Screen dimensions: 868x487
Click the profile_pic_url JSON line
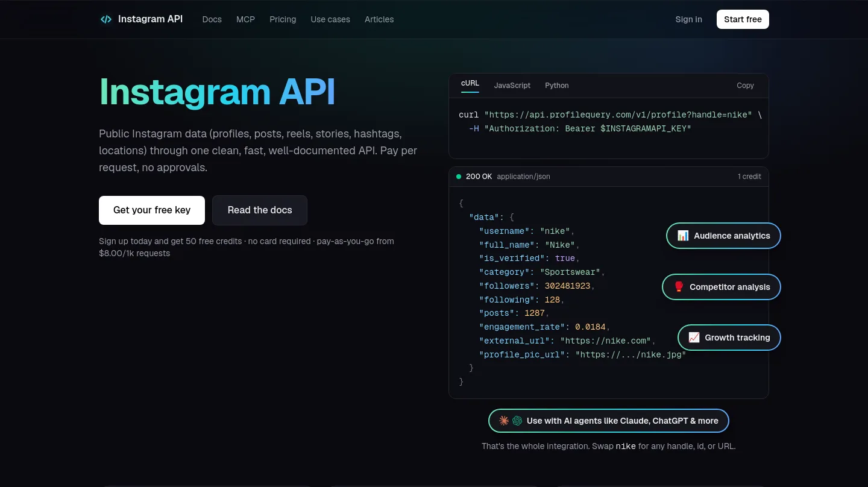pos(582,354)
